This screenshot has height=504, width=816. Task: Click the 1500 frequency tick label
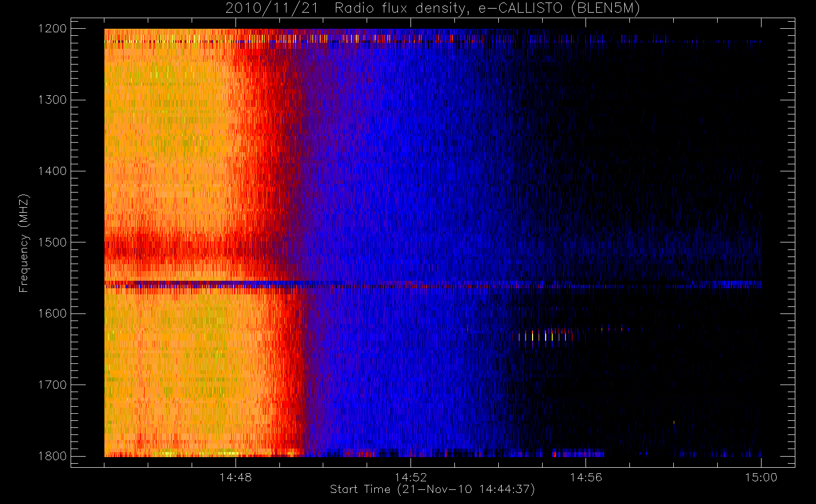52,242
